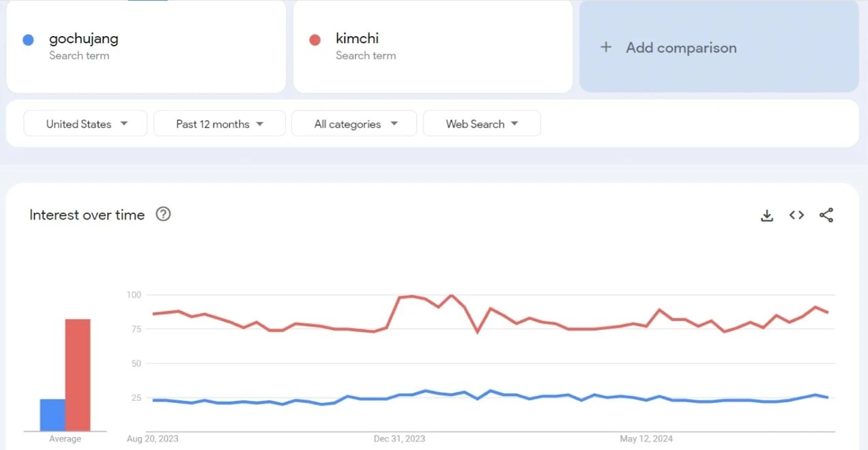The height and width of the screenshot is (450, 868).
Task: Click the red kimchi color dot
Action: 315,40
